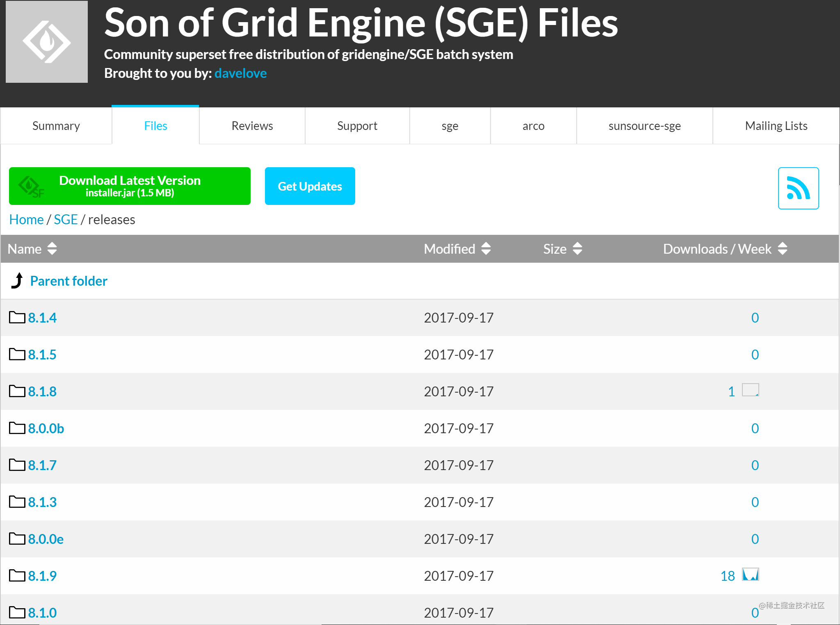The width and height of the screenshot is (840, 625).
Task: Click the folder icon next to 8.1.0
Action: pyautogui.click(x=16, y=612)
